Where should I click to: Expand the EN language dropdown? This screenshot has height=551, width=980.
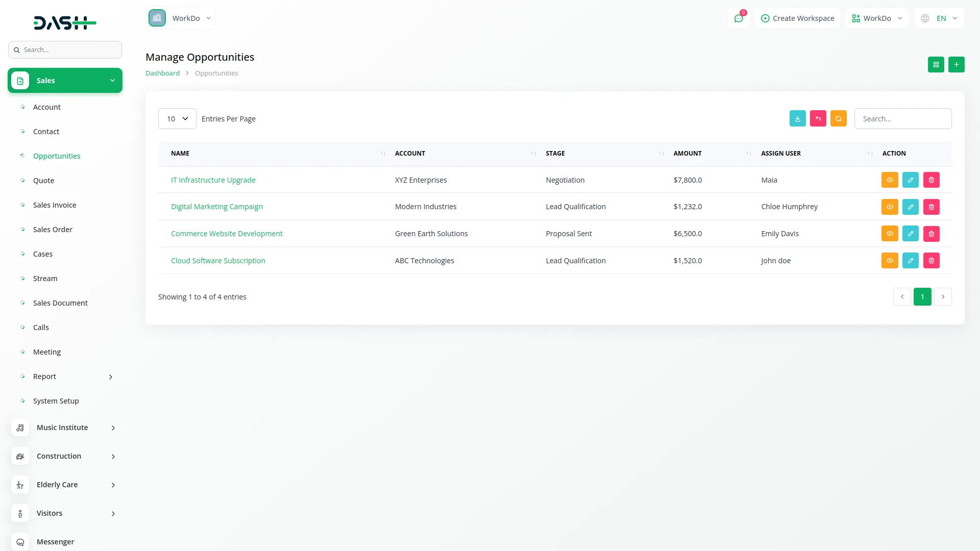click(x=939, y=18)
